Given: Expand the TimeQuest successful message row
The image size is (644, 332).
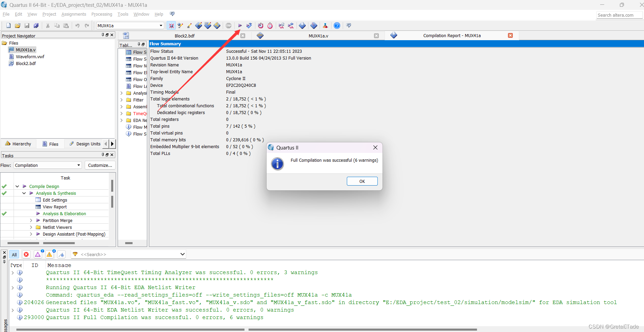Looking at the screenshot, I should (13, 272).
